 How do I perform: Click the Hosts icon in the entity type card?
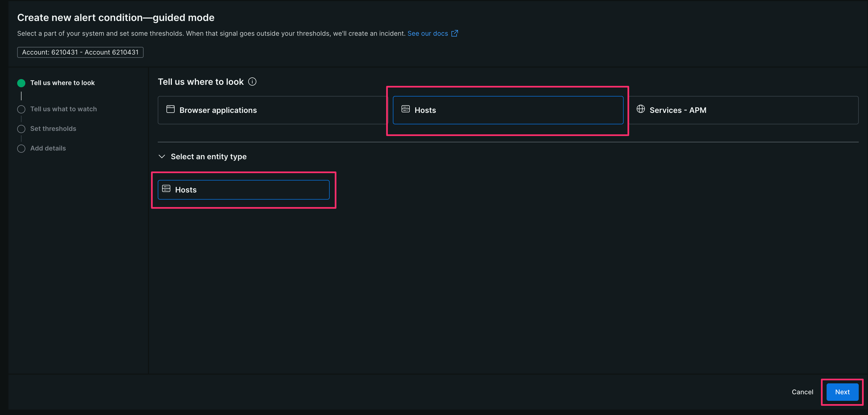[166, 189]
